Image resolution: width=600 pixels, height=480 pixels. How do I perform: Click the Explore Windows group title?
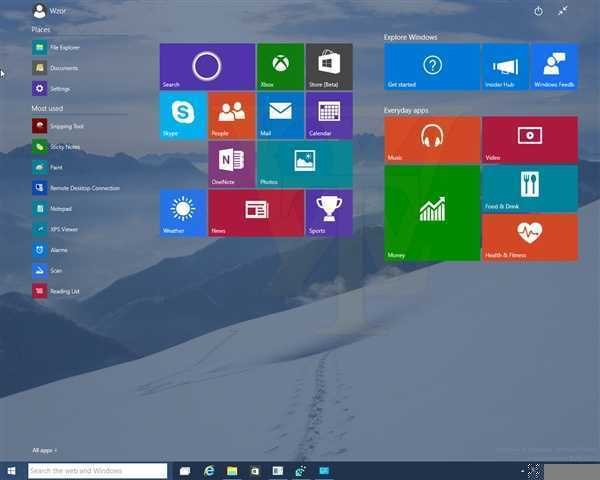click(410, 37)
